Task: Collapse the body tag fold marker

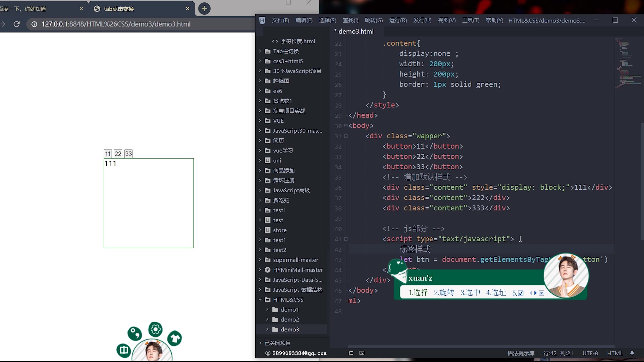Action: [346, 126]
